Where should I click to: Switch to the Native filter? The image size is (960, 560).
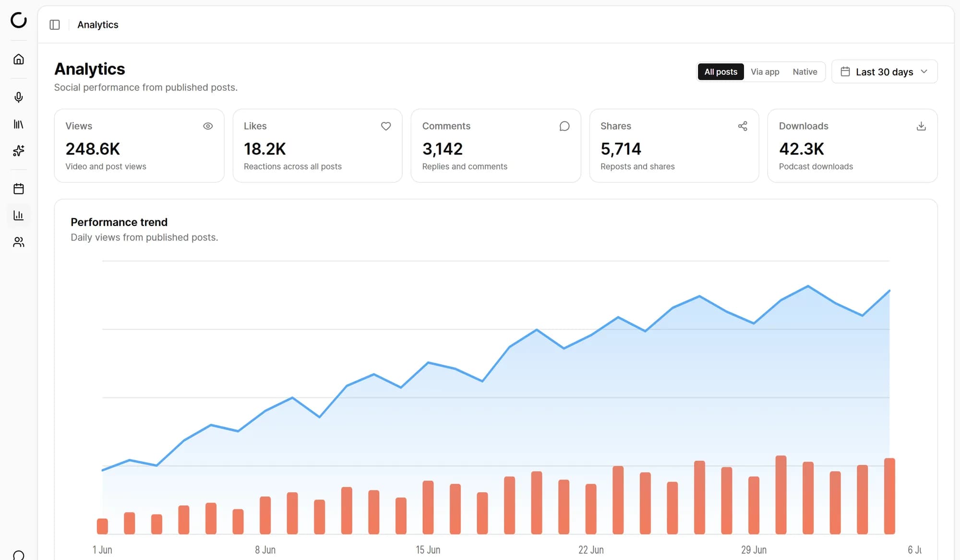pyautogui.click(x=805, y=71)
